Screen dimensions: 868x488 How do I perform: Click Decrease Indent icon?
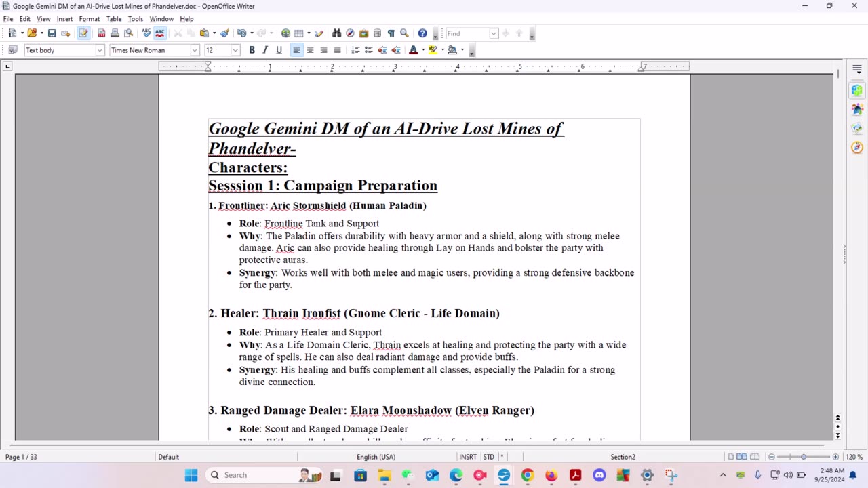tap(382, 50)
